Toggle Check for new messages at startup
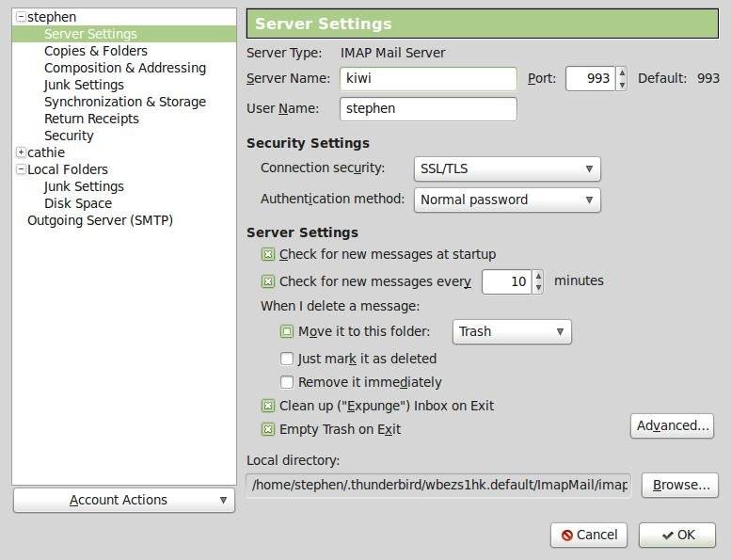731x560 pixels. point(267,254)
